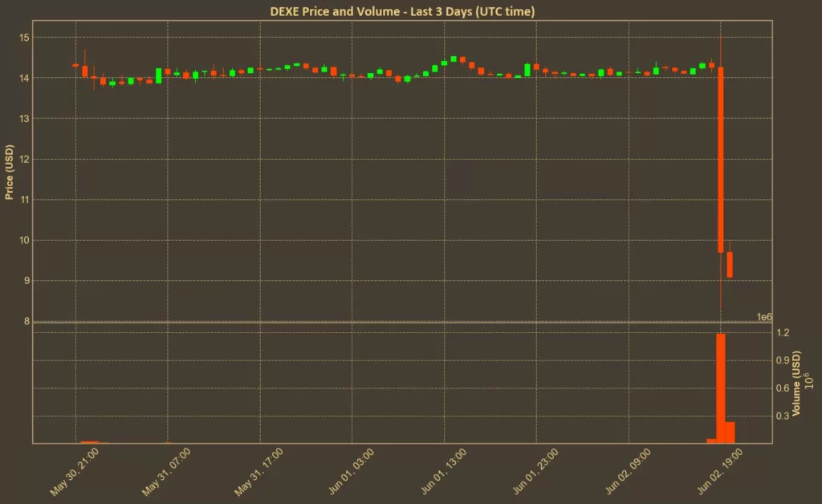Click the second-tallest volume bar at far right
The image size is (822, 504).
pyautogui.click(x=730, y=433)
